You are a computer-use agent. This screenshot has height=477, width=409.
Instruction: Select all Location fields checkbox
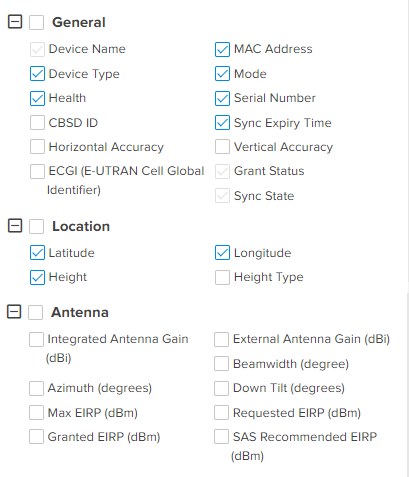click(x=36, y=226)
